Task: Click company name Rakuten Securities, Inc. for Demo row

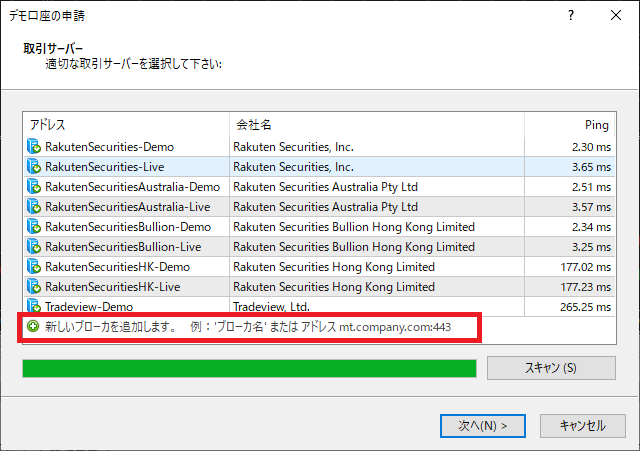Action: pos(293,147)
